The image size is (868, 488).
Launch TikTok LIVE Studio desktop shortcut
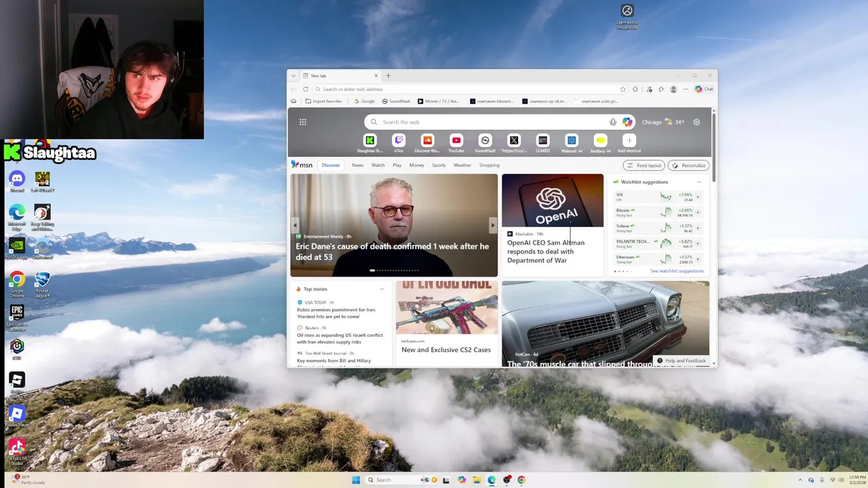click(17, 451)
